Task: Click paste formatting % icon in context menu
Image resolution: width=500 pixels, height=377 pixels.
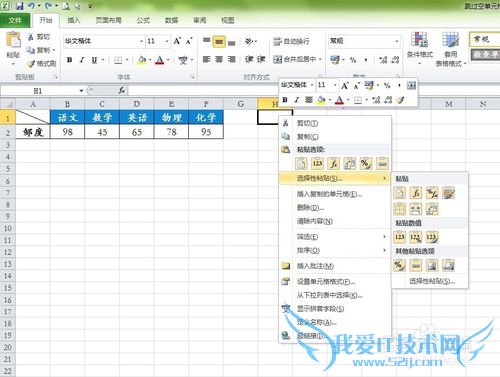Action: coord(366,163)
